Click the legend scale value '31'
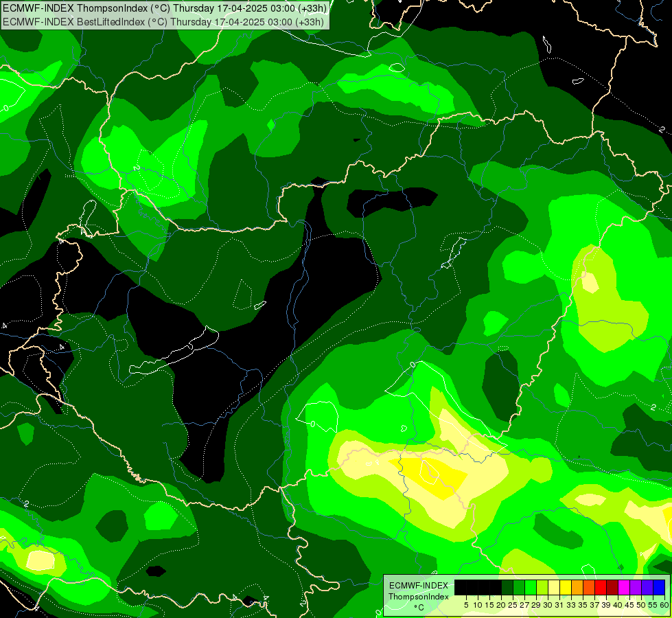672x618 pixels. click(559, 605)
